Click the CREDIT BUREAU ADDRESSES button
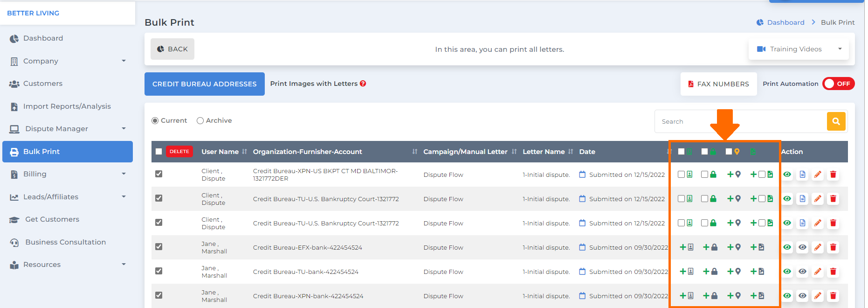The height and width of the screenshot is (308, 868). coord(205,84)
